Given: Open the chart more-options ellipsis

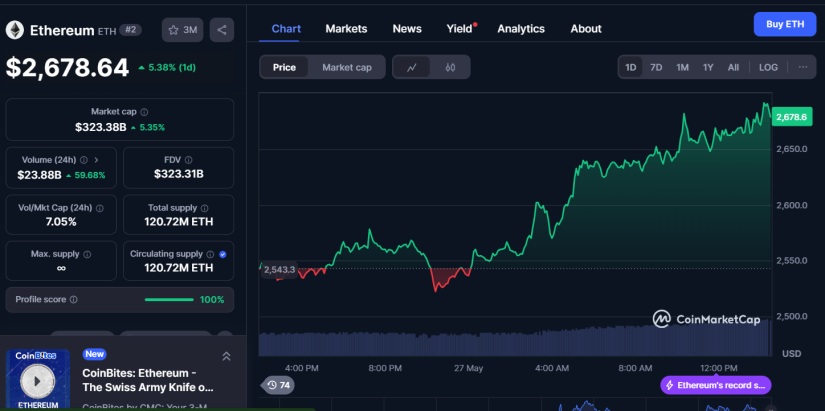Looking at the screenshot, I should click(x=803, y=67).
